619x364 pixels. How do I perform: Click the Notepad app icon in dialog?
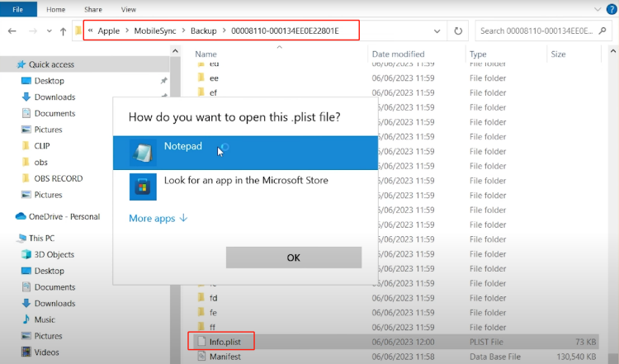point(143,153)
